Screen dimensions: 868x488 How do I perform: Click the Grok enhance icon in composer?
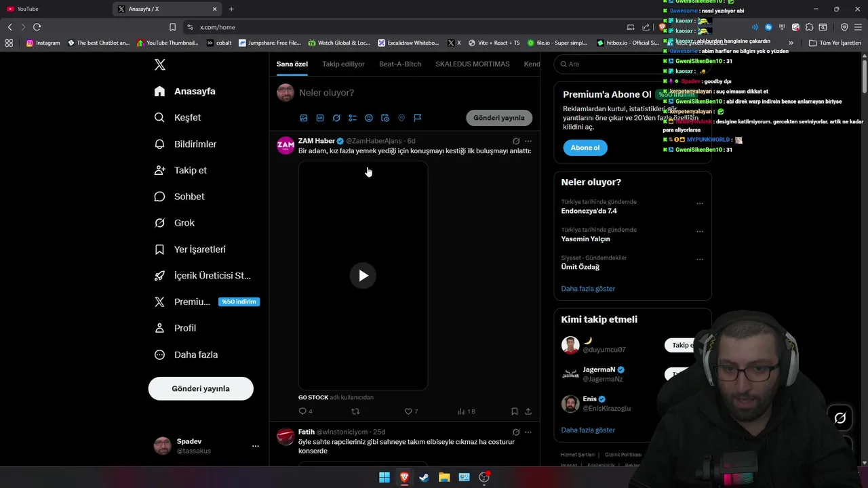336,118
